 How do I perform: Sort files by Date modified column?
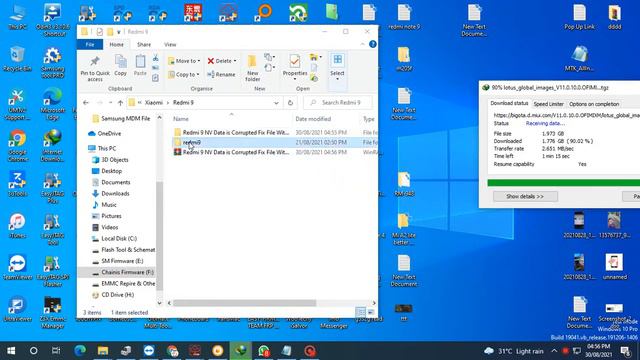point(313,119)
